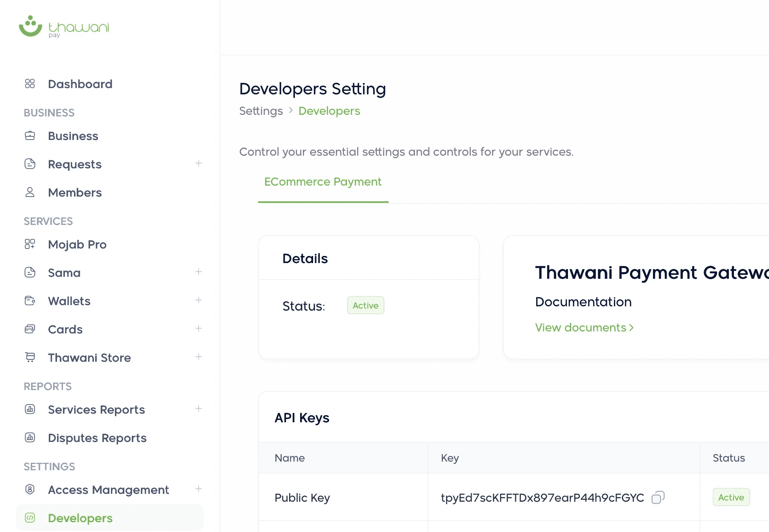Open Disputes Reports
This screenshot has height=532, width=769.
[97, 438]
